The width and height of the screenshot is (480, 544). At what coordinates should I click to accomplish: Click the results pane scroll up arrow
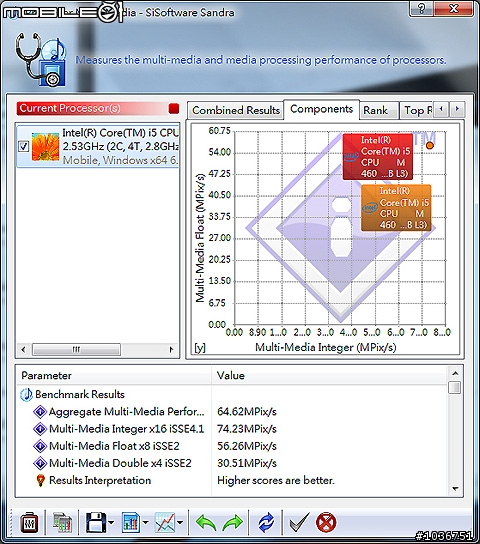(455, 373)
